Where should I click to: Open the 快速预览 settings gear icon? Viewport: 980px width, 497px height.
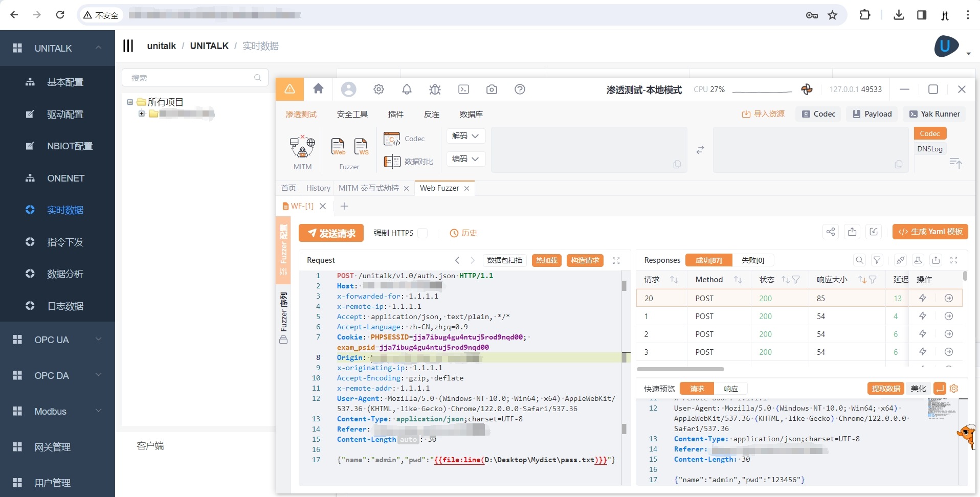(954, 389)
